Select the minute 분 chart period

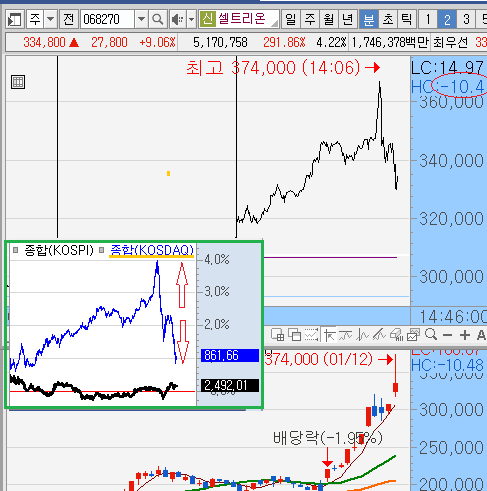coord(368,20)
